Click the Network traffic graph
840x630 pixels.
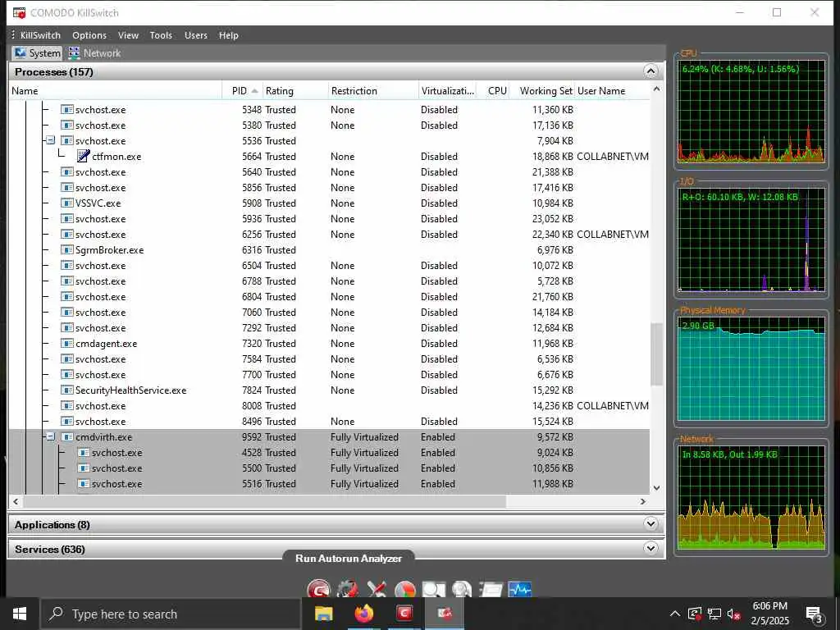coord(751,498)
